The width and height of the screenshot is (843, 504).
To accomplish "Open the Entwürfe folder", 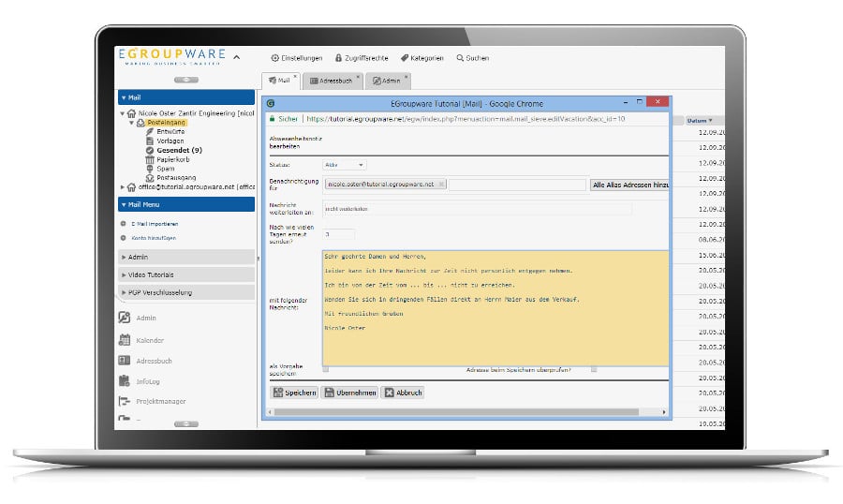I will point(170,132).
